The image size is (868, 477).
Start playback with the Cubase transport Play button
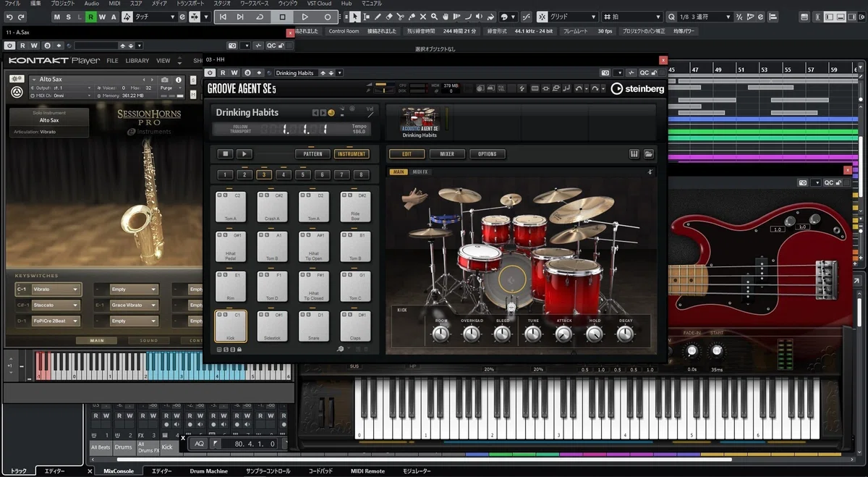[x=305, y=17]
